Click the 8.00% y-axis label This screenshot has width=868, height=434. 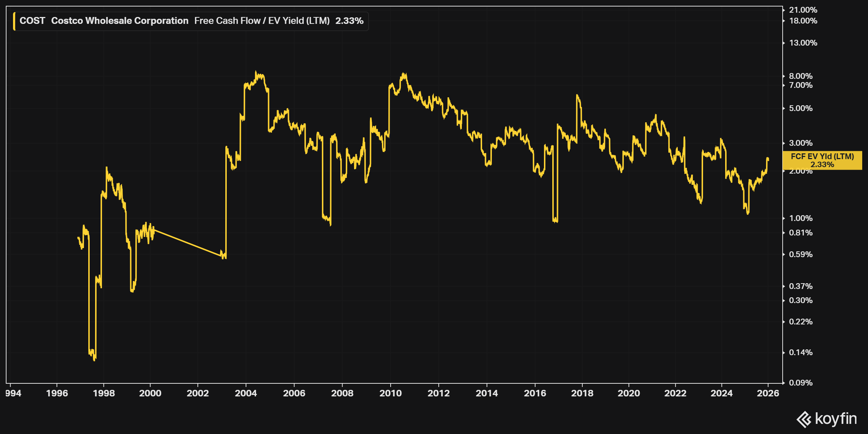[x=800, y=76]
